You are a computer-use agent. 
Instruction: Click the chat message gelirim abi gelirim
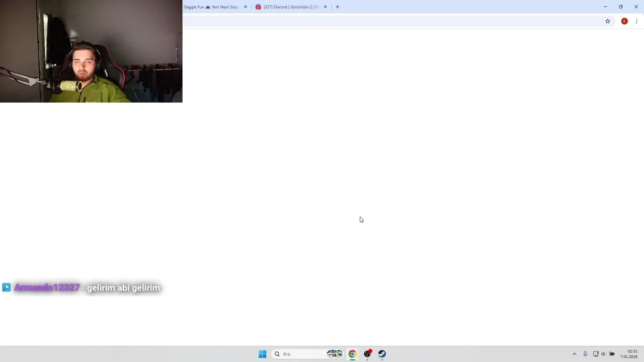[123, 288]
